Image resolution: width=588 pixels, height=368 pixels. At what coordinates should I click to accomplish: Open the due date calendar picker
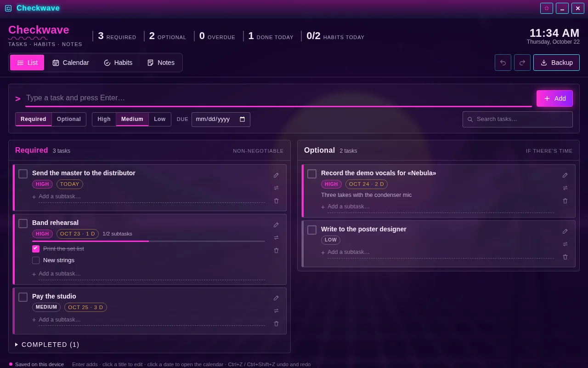(243, 119)
